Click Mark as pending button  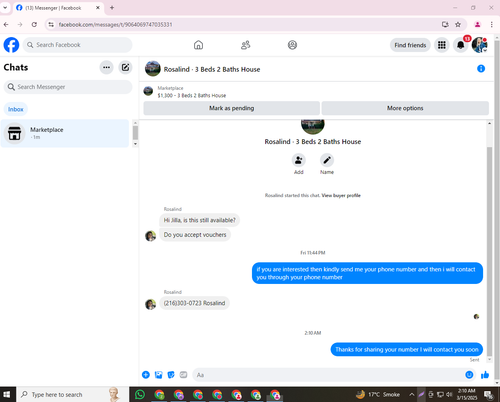(232, 108)
